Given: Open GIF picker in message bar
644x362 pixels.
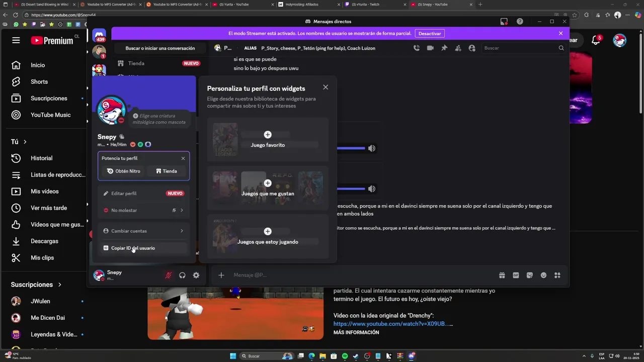Looking at the screenshot, I should (x=516, y=275).
